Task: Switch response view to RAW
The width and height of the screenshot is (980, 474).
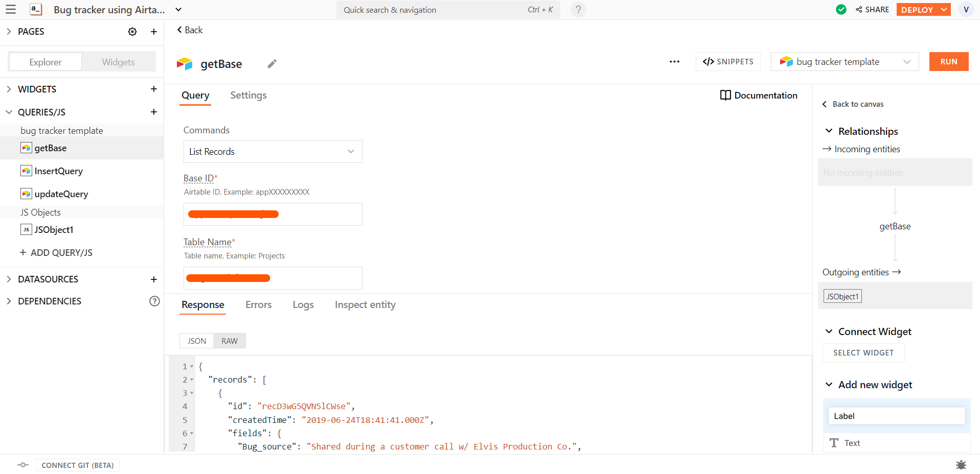Action: (230, 341)
